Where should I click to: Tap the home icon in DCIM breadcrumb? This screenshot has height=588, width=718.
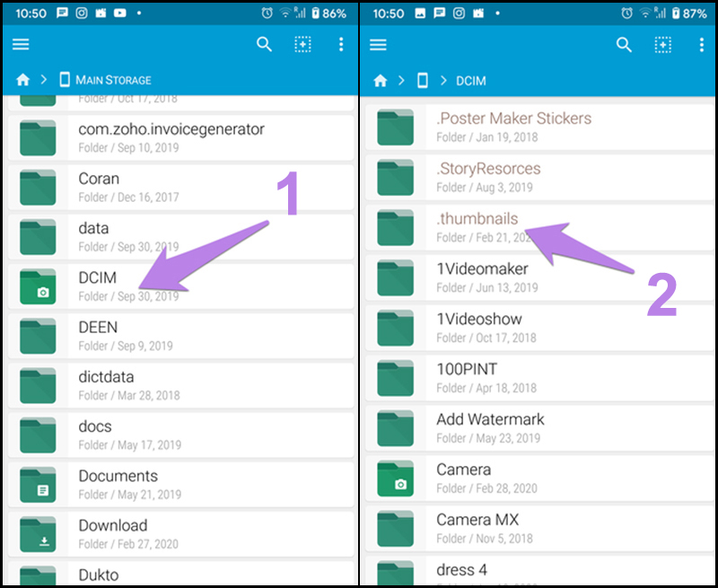click(x=381, y=81)
